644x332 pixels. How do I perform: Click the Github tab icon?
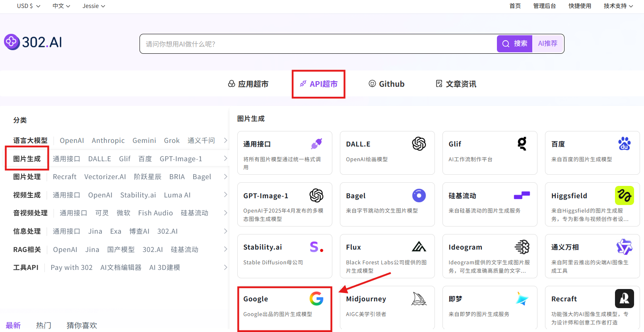pyautogui.click(x=372, y=84)
